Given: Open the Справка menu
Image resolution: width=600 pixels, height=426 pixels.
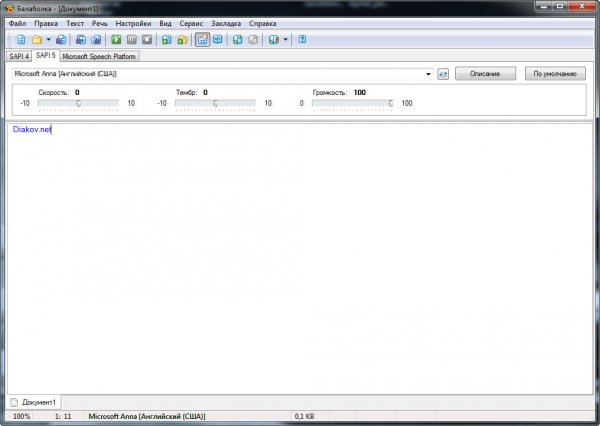Looking at the screenshot, I should [262, 24].
